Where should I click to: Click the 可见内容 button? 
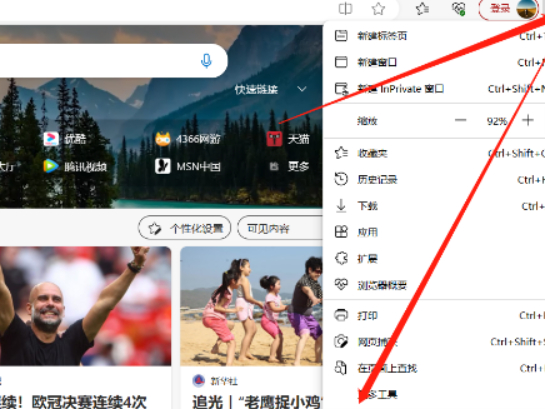coord(280,228)
